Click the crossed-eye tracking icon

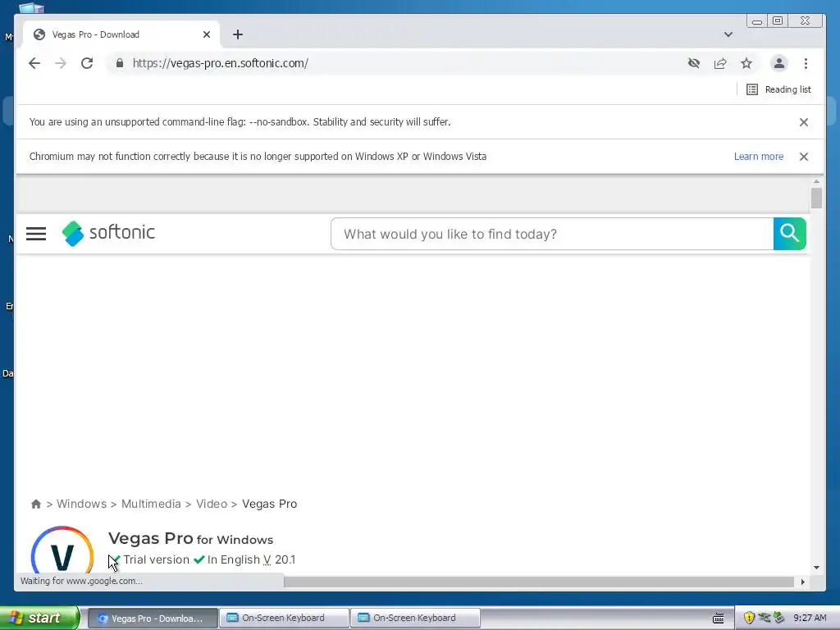(694, 63)
